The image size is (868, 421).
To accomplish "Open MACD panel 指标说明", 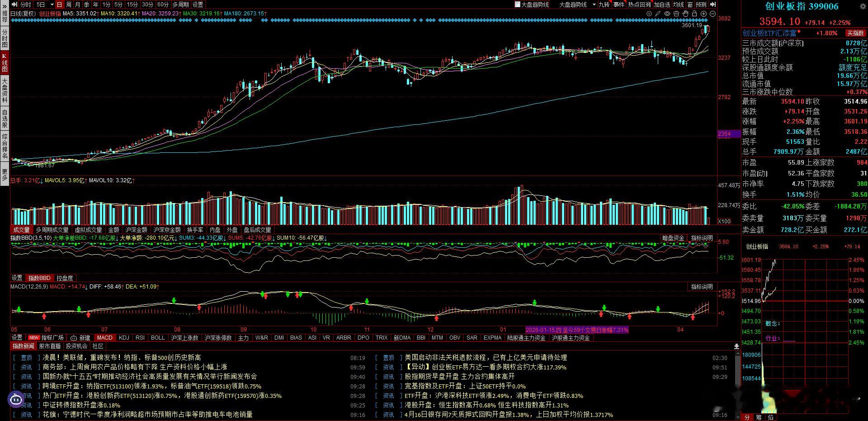I will (702, 287).
